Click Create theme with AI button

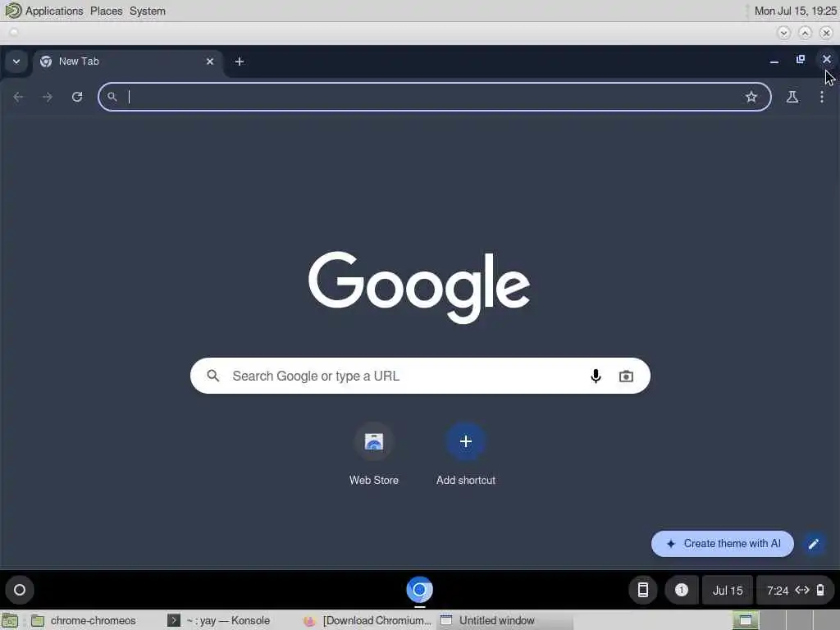point(722,544)
